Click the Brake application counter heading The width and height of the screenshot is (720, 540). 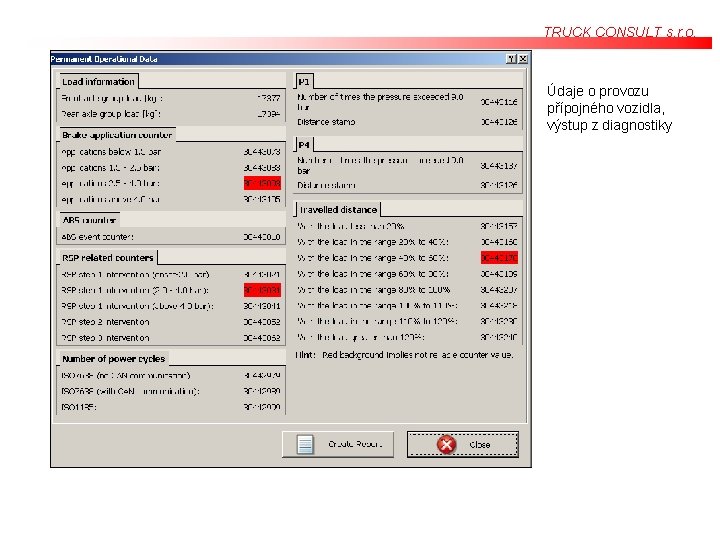117,135
